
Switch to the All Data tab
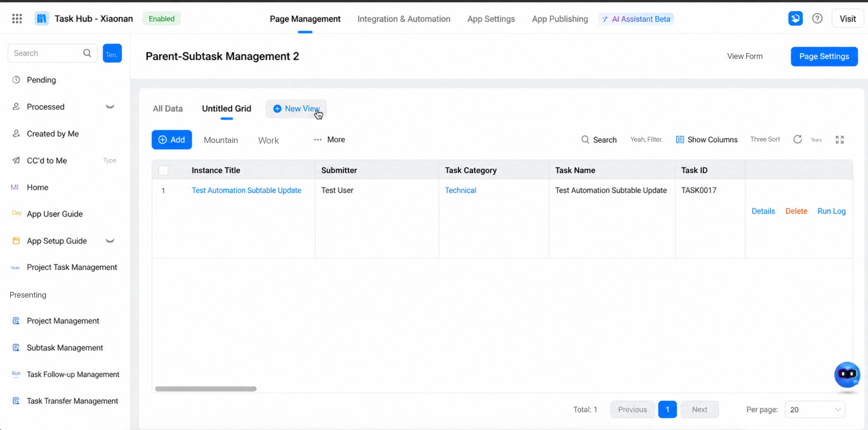(168, 108)
